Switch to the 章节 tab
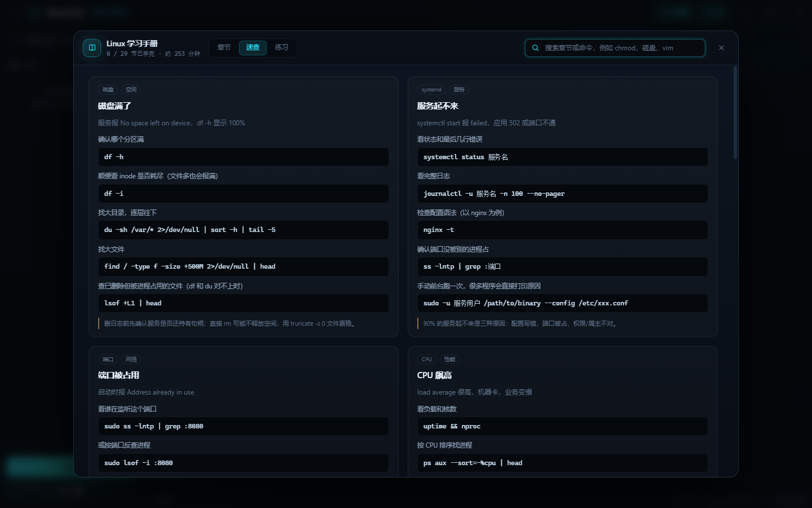The height and width of the screenshot is (508, 812). click(224, 47)
